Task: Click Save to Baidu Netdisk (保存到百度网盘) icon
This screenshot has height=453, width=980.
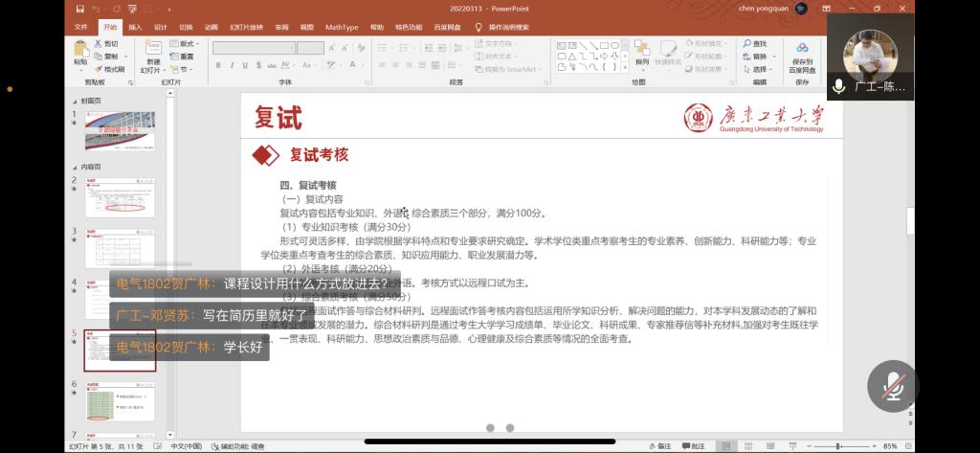Action: pyautogui.click(x=802, y=57)
